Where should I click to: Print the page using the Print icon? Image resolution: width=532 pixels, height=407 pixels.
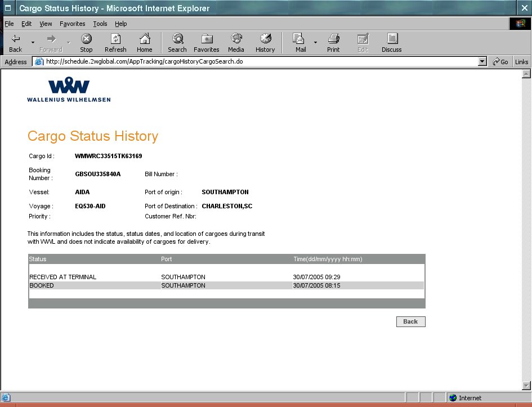click(333, 39)
